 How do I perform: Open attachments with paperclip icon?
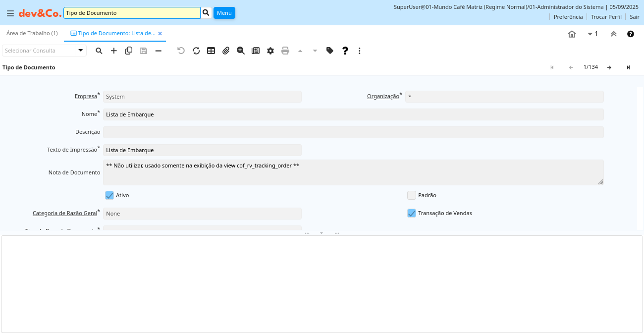click(x=226, y=51)
